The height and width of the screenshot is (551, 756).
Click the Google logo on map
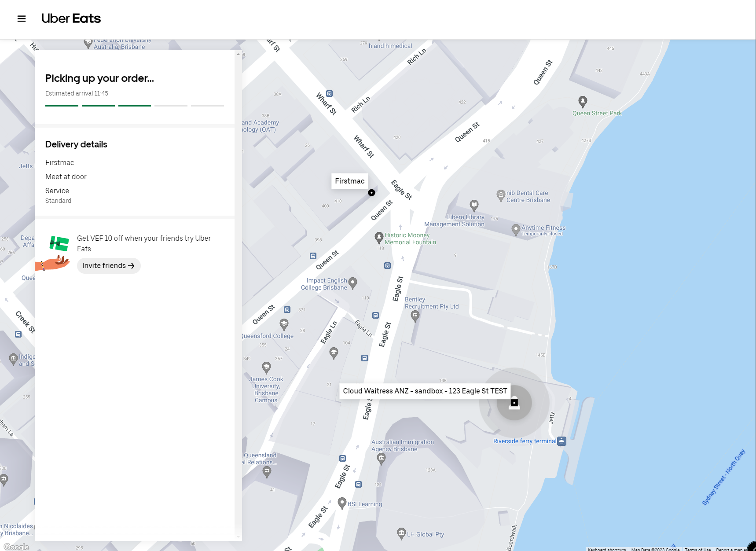[16, 547]
